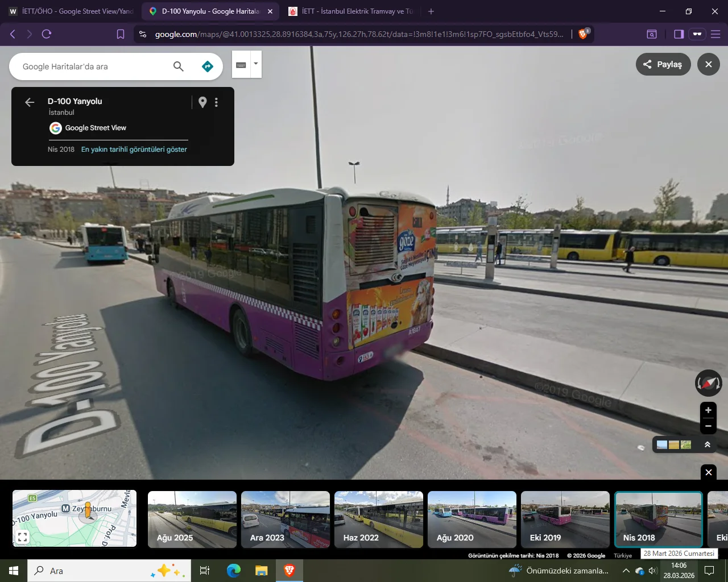
Task: Open directions with the blue arrow icon
Action: 208,66
